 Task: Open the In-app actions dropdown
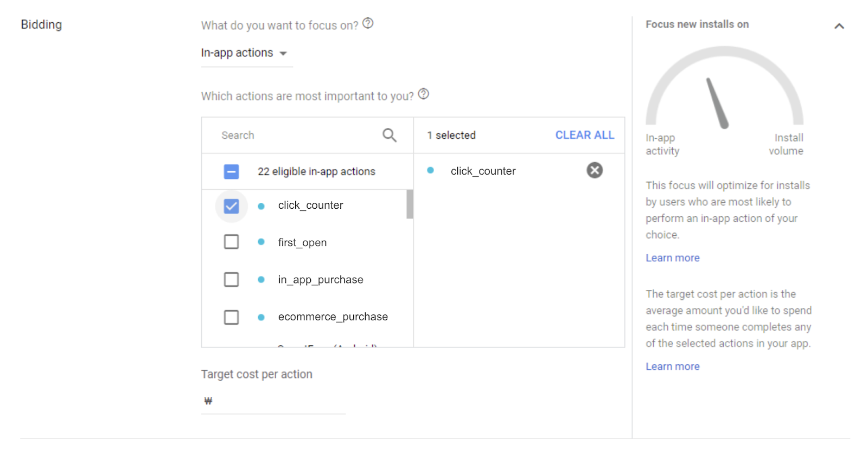244,53
